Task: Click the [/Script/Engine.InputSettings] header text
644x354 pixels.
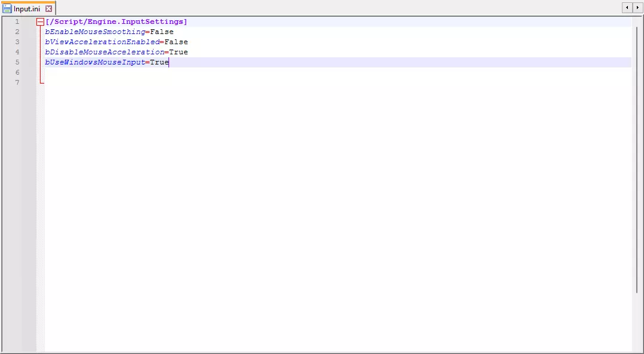Action: click(x=116, y=21)
